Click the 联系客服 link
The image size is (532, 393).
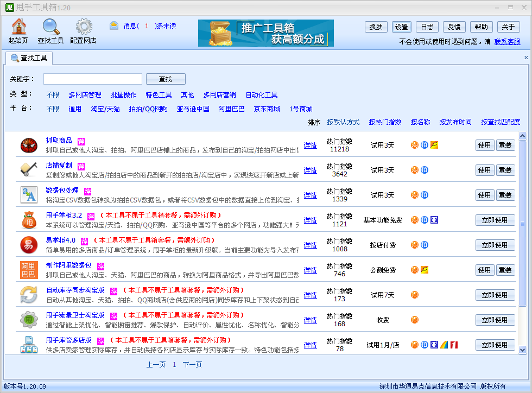pos(507,42)
